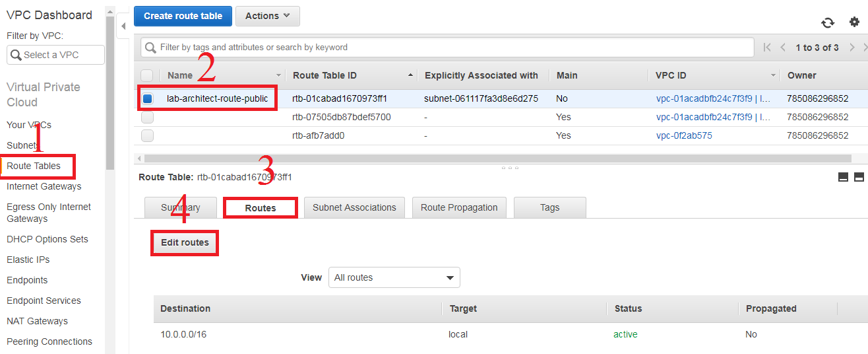
Task: Go to previous page of results
Action: coord(783,48)
